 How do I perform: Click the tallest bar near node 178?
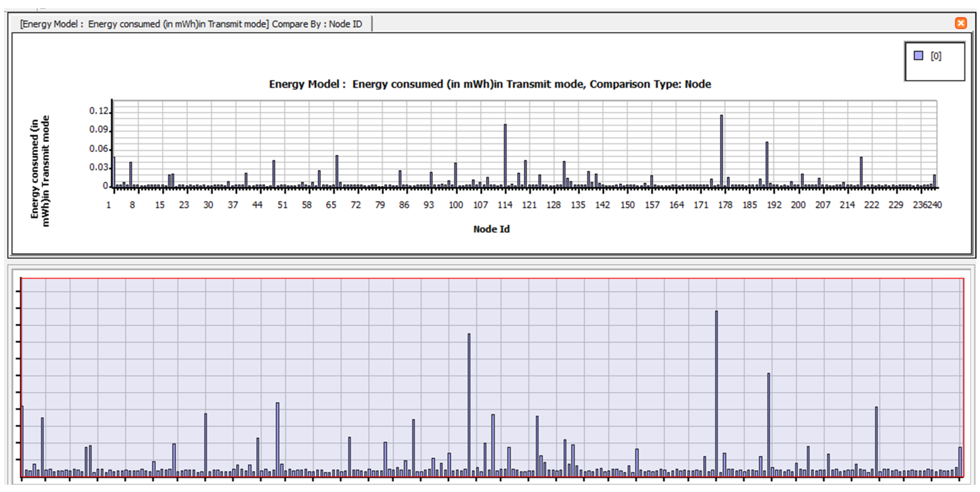(x=721, y=152)
